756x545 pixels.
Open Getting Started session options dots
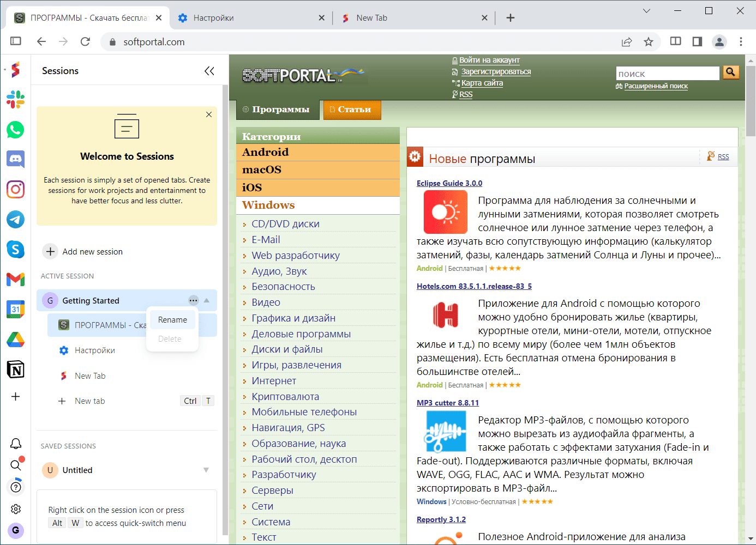tap(194, 300)
